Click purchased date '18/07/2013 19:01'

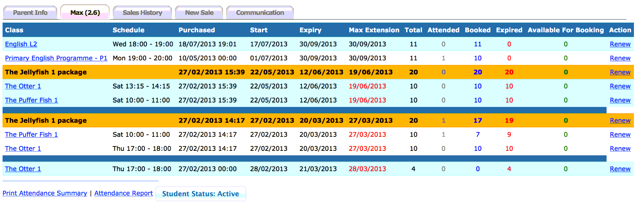(208, 44)
